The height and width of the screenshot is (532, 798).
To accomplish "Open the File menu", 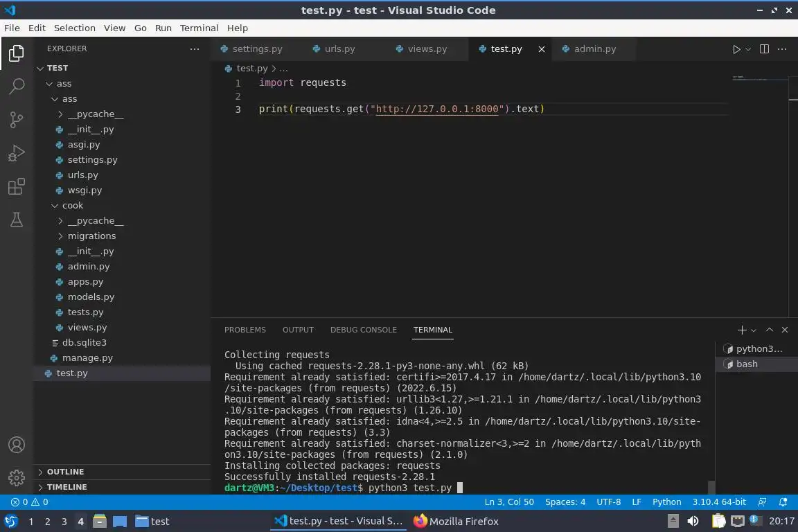I will click(12, 28).
